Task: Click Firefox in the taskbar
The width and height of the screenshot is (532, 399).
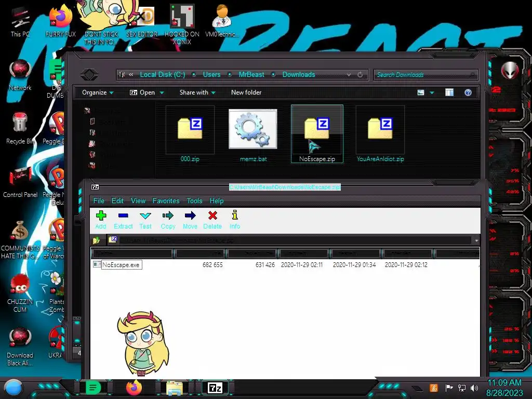Action: pos(134,388)
